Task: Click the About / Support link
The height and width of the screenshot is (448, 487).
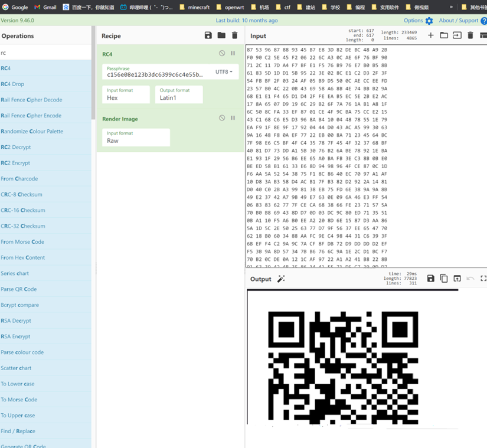Action: [459, 21]
